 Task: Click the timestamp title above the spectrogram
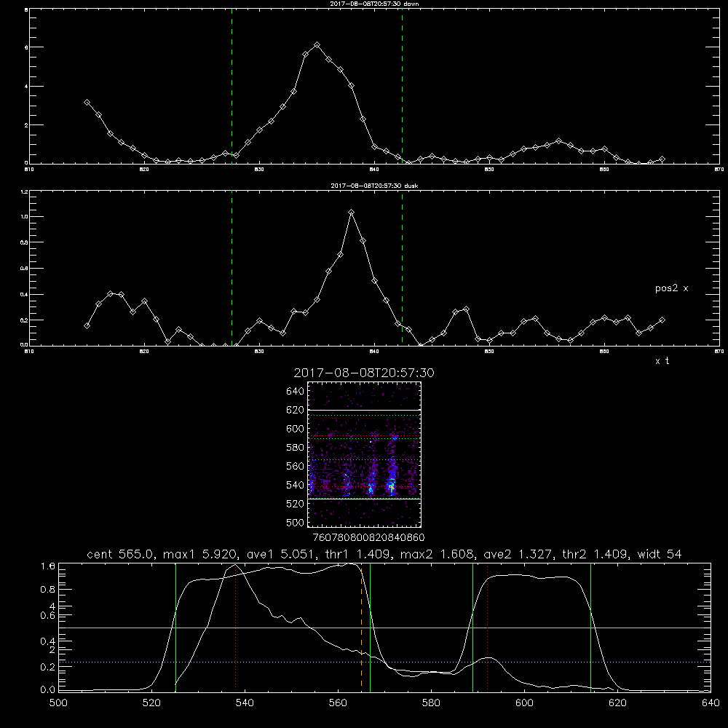point(364,373)
